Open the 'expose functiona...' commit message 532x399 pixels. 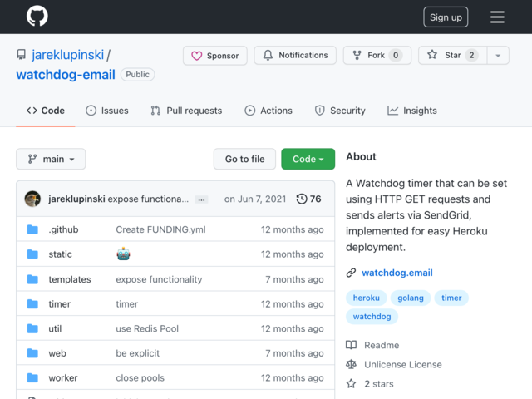[x=148, y=199]
